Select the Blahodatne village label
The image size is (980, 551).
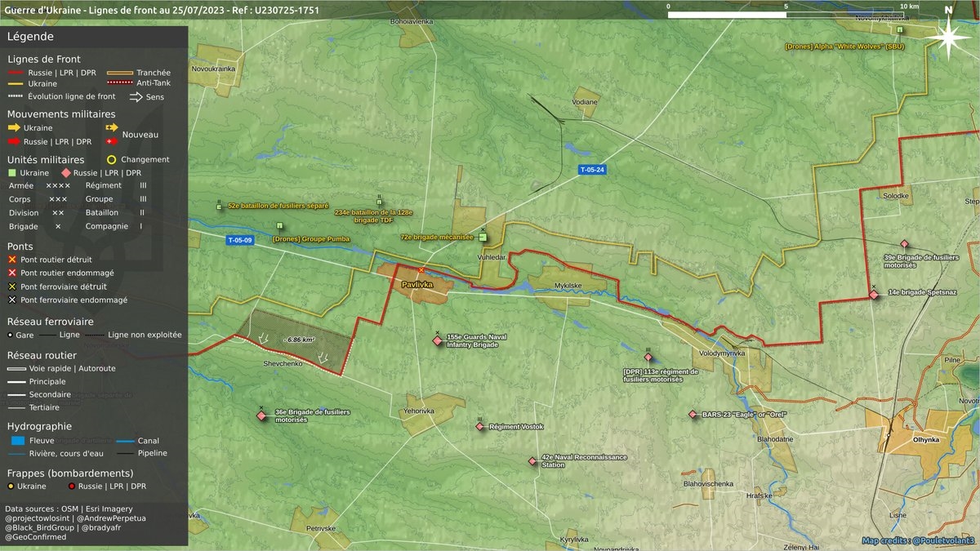point(776,439)
